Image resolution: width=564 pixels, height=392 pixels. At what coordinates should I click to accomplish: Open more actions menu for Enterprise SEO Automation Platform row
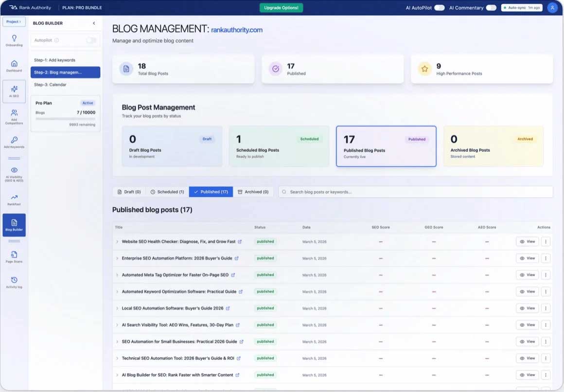546,258
